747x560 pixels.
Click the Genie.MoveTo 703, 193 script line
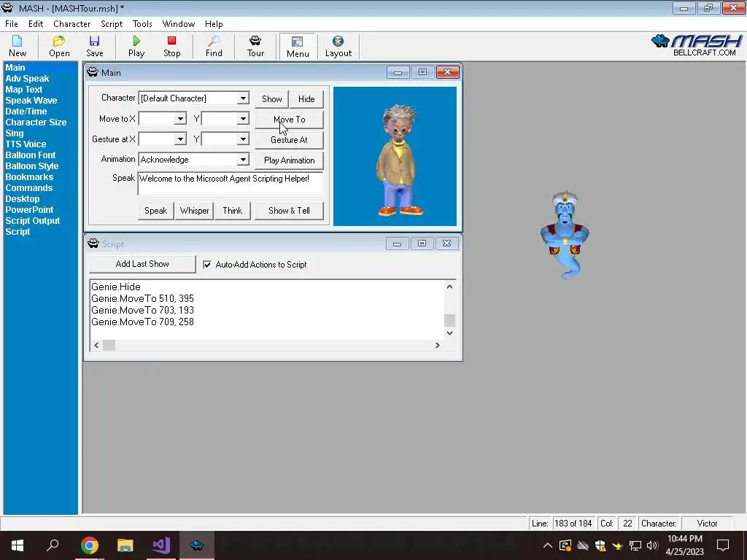142,310
